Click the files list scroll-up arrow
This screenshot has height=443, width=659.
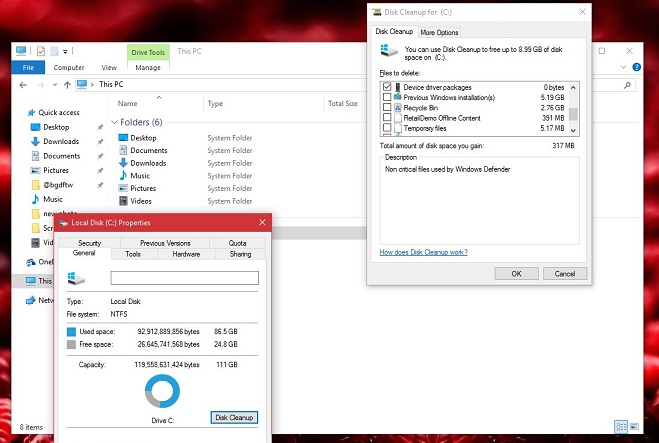pyautogui.click(x=573, y=87)
